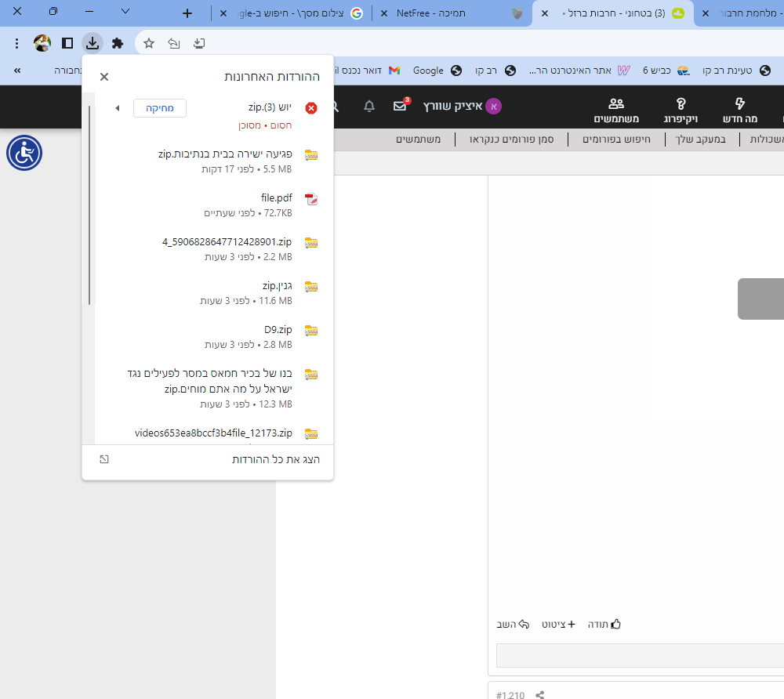The height and width of the screenshot is (699, 784).
Task: Click the גנין.zip archive icon
Action: pos(311,286)
